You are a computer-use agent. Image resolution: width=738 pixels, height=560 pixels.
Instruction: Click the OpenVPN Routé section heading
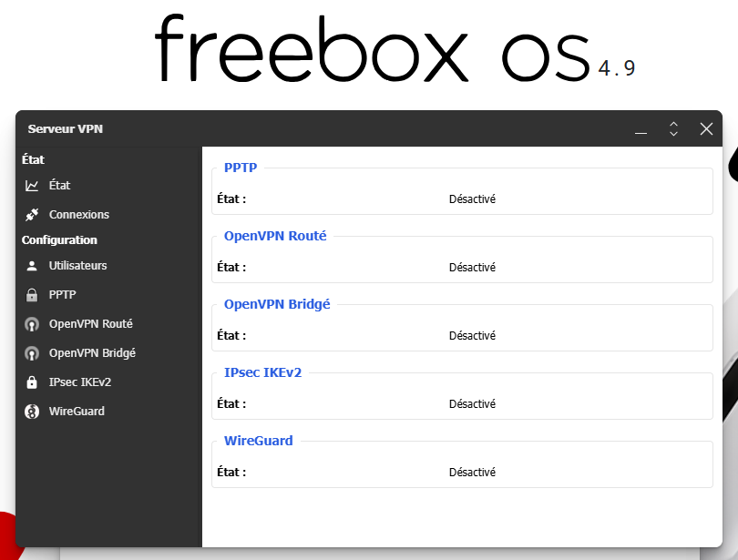pos(275,236)
